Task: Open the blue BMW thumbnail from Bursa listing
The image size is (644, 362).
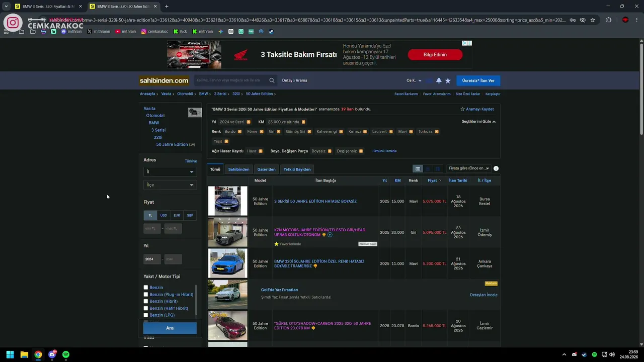Action: tap(228, 201)
